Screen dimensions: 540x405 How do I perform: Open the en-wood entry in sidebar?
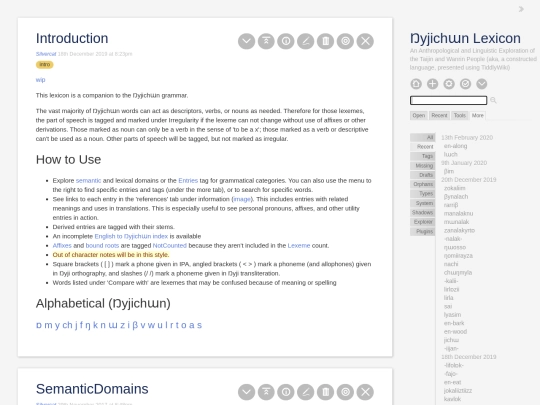(455, 332)
